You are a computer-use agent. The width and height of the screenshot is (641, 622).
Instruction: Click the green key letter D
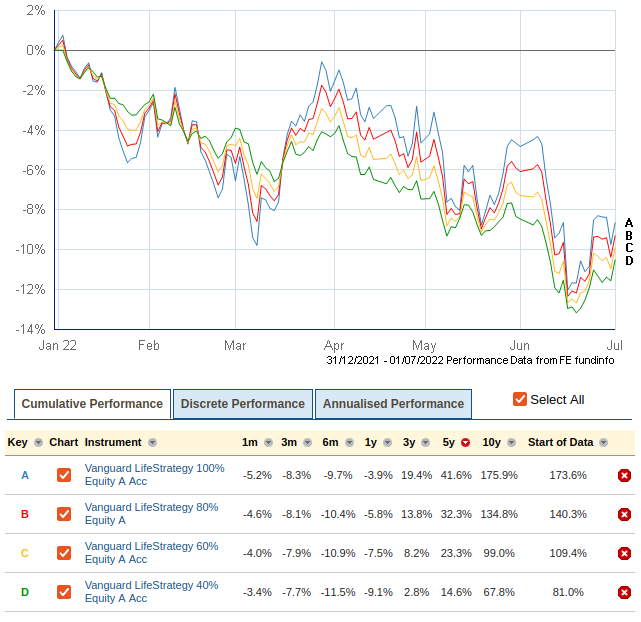(25, 592)
